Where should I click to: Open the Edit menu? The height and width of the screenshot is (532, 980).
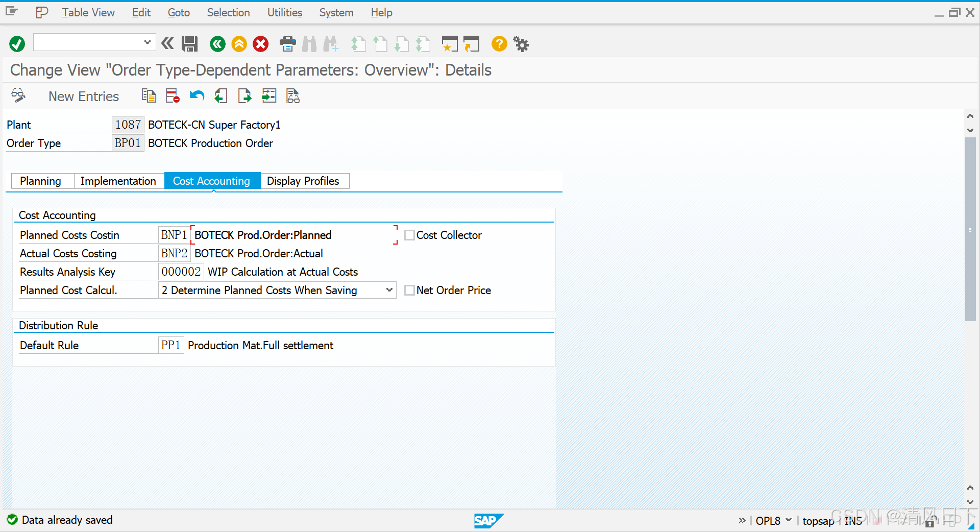tap(141, 12)
